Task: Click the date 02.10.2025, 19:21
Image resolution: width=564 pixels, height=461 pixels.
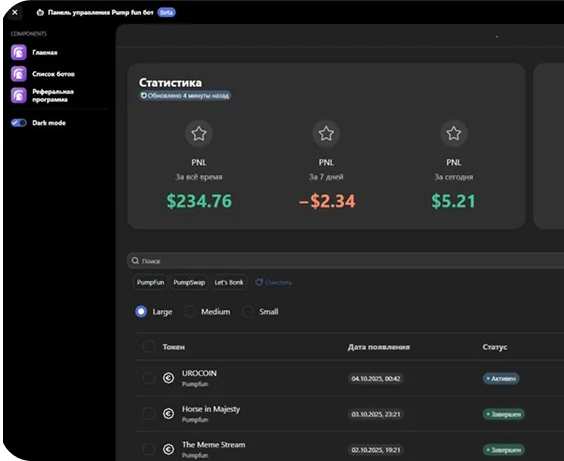Action: [x=376, y=450]
